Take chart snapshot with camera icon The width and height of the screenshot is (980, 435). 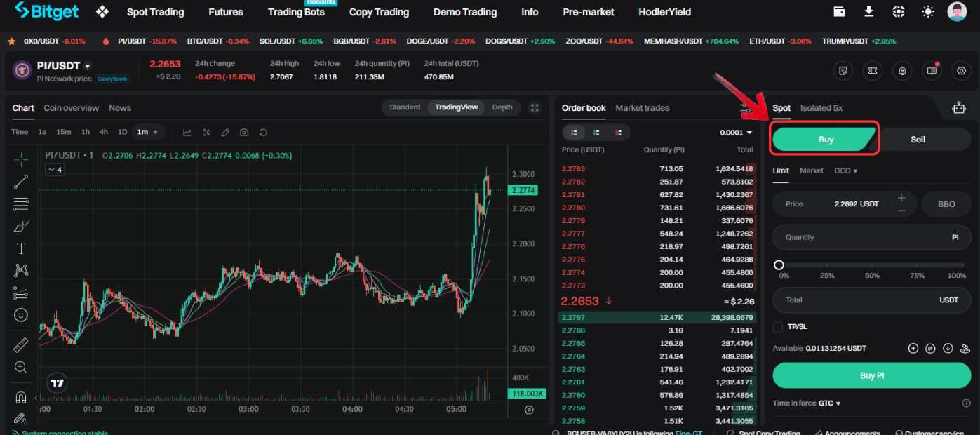[x=244, y=132]
